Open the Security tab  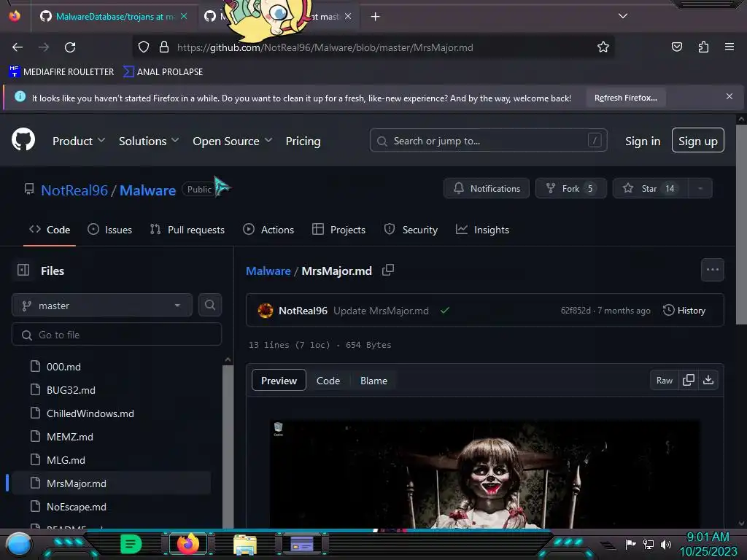pos(411,230)
